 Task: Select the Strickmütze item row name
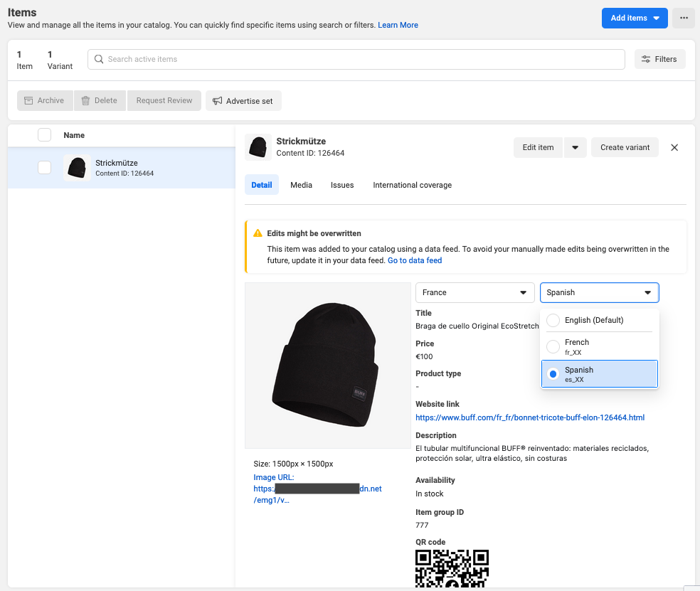(117, 163)
